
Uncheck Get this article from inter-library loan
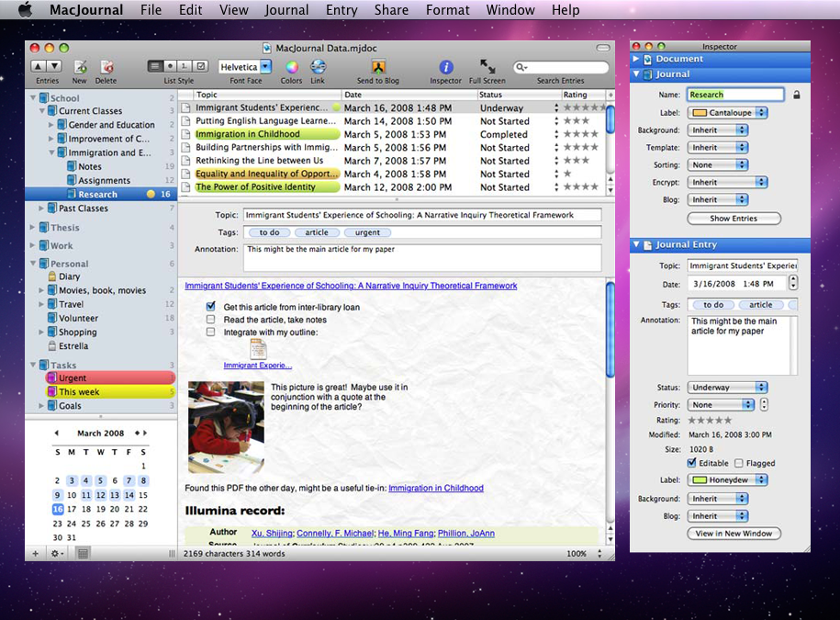pos(211,307)
